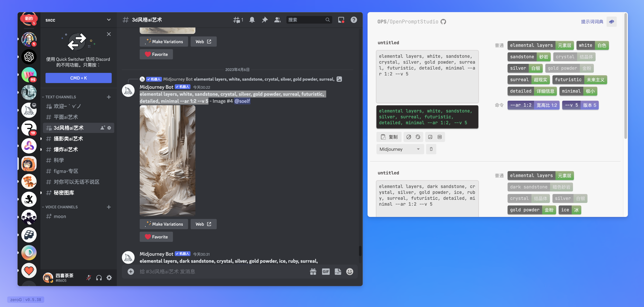Expand the sxcc server menu
The image size is (644, 307).
[x=108, y=20]
